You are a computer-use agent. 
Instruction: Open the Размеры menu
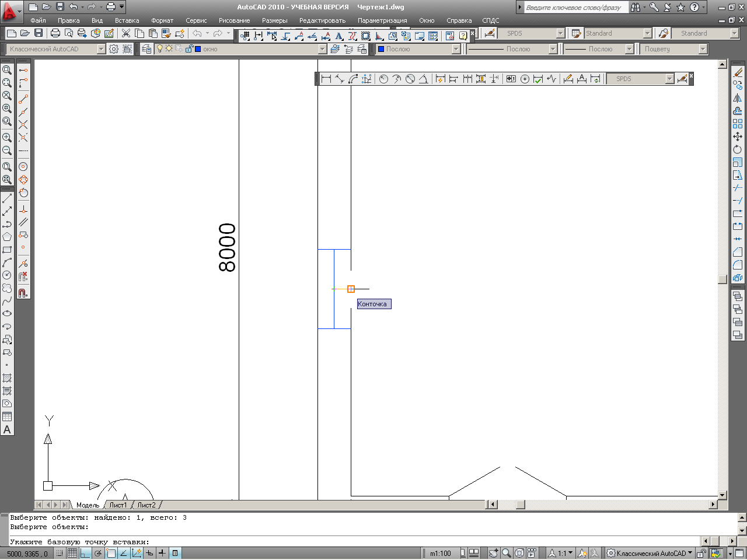[x=274, y=20]
